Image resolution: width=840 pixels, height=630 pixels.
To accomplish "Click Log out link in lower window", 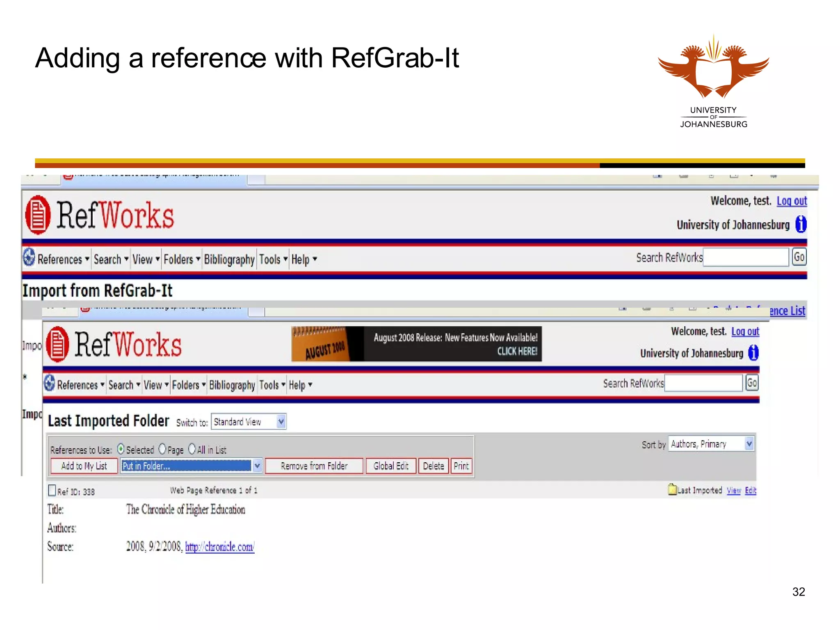I will [745, 331].
